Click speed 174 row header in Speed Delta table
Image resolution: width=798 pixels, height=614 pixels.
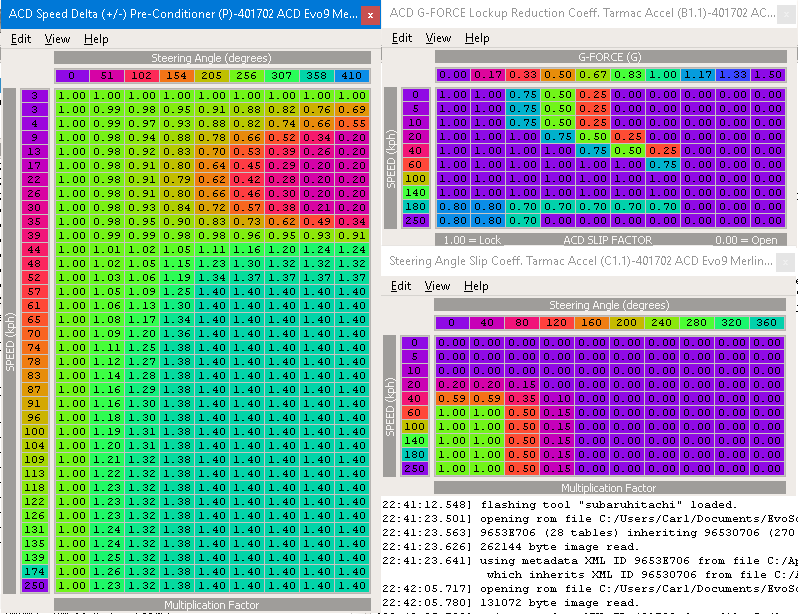[x=34, y=570]
